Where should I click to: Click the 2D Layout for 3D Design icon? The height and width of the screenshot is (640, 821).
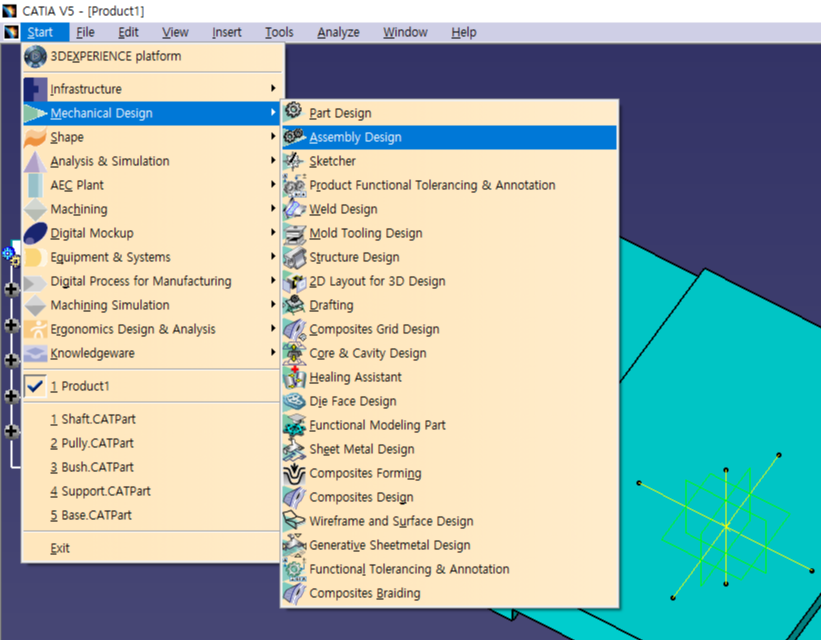click(x=294, y=281)
